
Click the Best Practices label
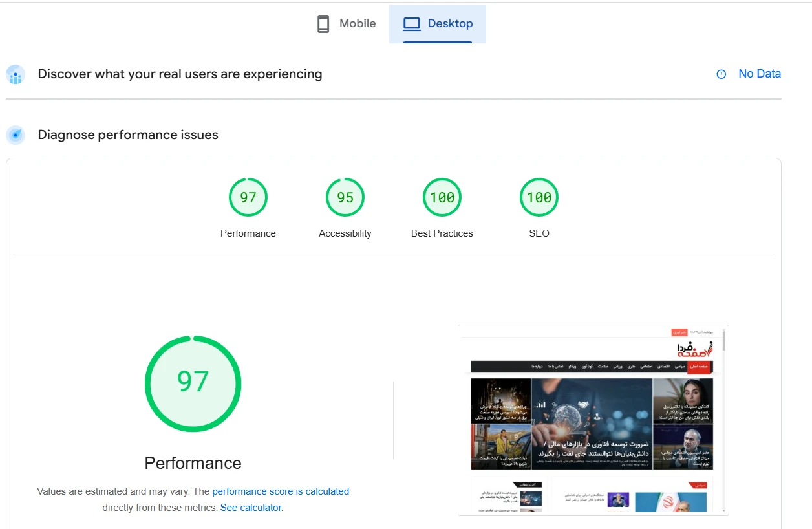442,233
